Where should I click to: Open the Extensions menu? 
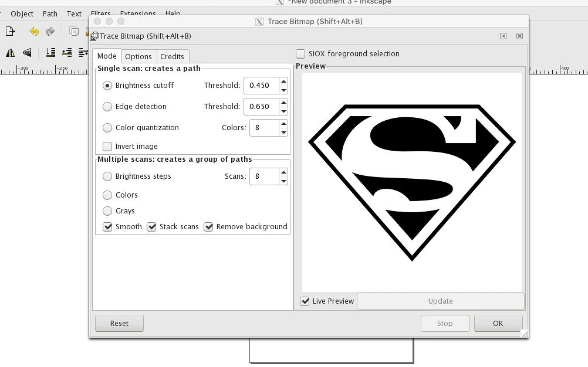point(138,13)
